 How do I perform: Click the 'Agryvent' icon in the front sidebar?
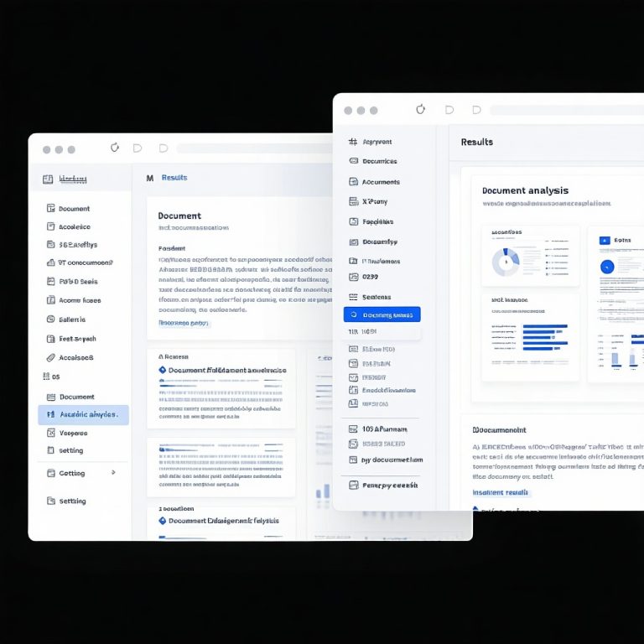coord(353,142)
